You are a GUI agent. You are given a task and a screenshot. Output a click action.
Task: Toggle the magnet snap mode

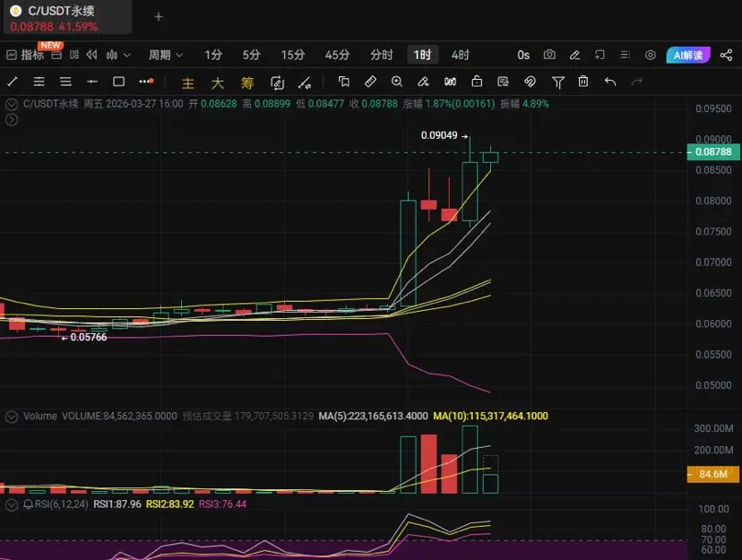[x=530, y=82]
